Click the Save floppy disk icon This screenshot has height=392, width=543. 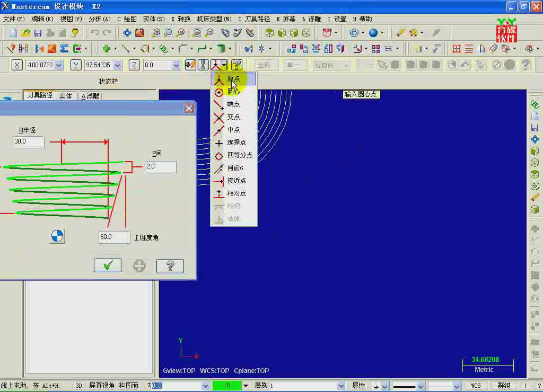(38, 33)
